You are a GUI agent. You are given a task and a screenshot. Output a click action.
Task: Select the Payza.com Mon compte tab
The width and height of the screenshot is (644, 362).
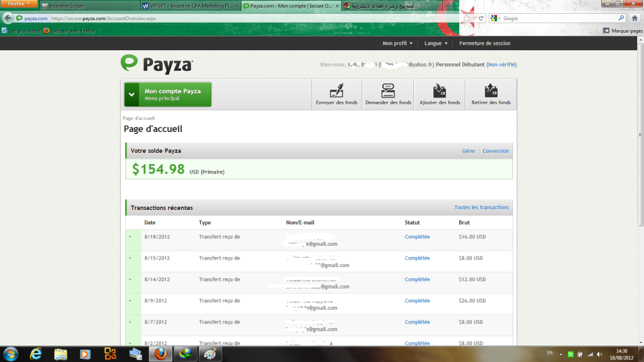point(291,6)
